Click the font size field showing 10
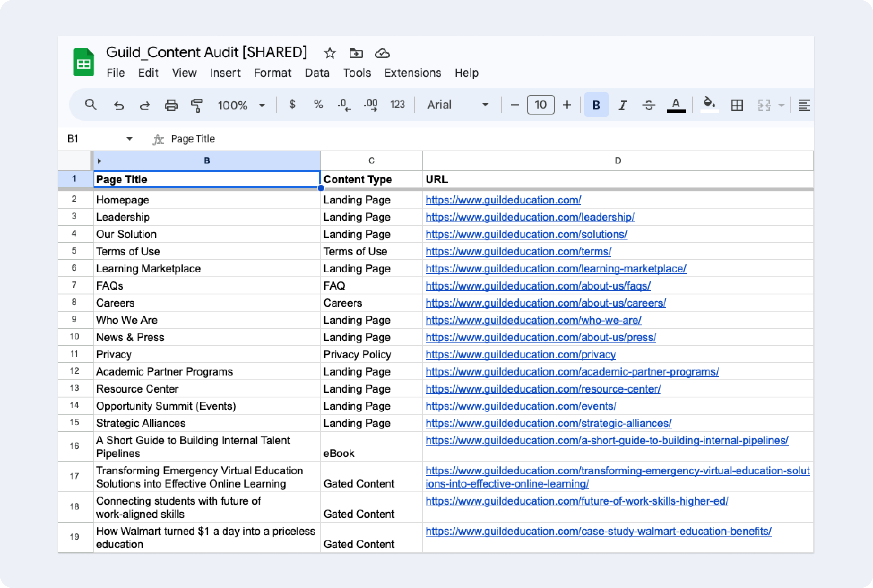Screen dimensions: 873x588 click(540, 105)
